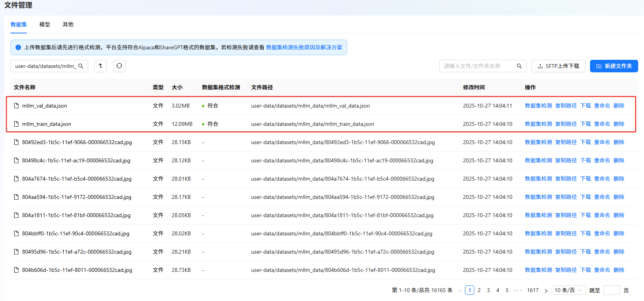Open the 数据集检测失败原因及解决方案 link

coord(304,47)
